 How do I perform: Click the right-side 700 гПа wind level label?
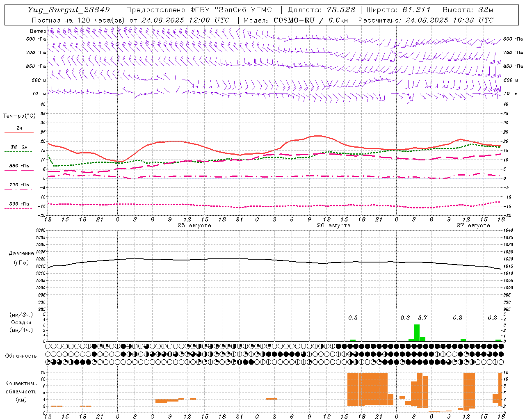(x=513, y=52)
